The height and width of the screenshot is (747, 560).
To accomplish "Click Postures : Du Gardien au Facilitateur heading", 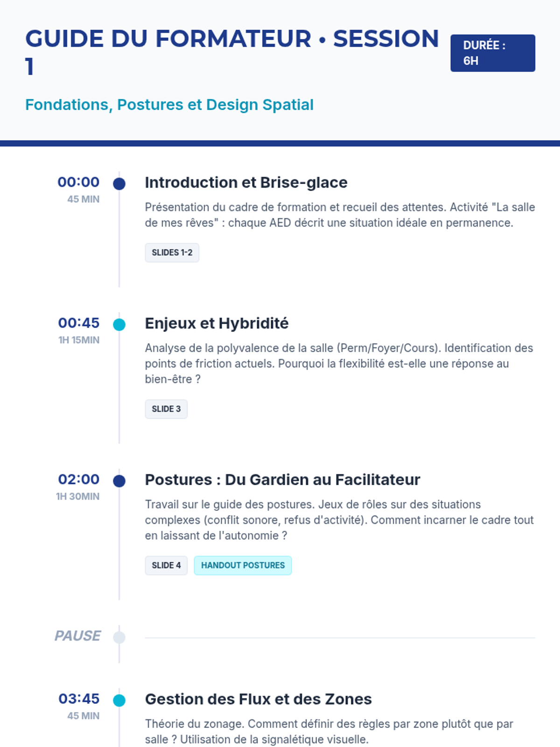I will pyautogui.click(x=282, y=479).
